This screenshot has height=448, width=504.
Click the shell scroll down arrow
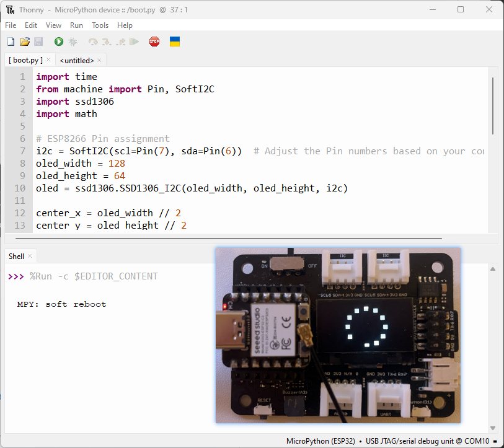pos(493,428)
